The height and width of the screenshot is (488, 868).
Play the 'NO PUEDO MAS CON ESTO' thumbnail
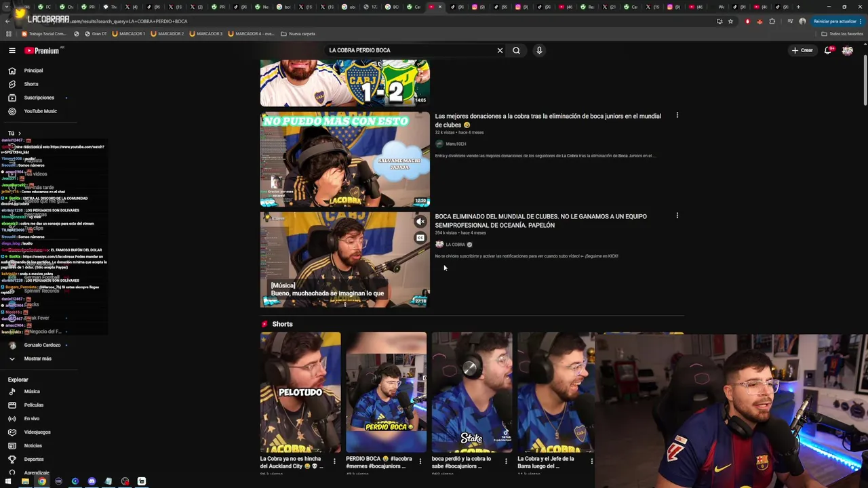tap(344, 159)
